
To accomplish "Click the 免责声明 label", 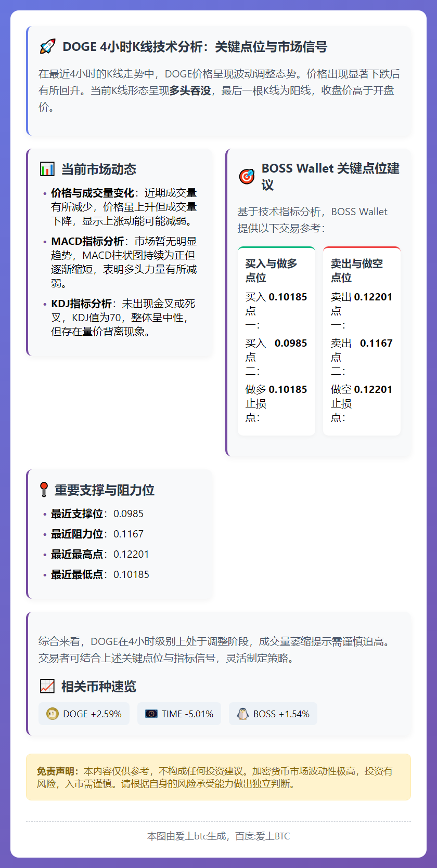I will tap(58, 771).
